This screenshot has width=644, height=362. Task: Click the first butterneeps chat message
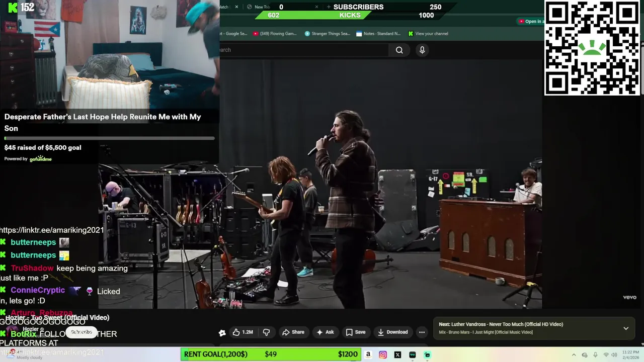(x=35, y=242)
